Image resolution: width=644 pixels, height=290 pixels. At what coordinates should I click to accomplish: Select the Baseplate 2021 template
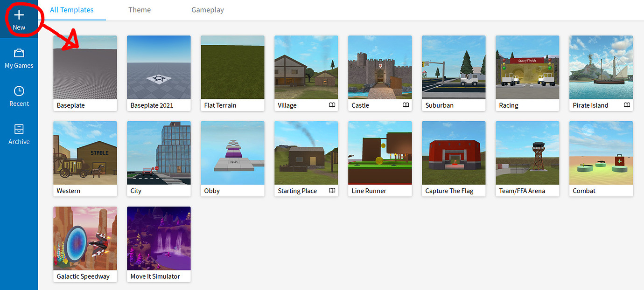point(159,67)
